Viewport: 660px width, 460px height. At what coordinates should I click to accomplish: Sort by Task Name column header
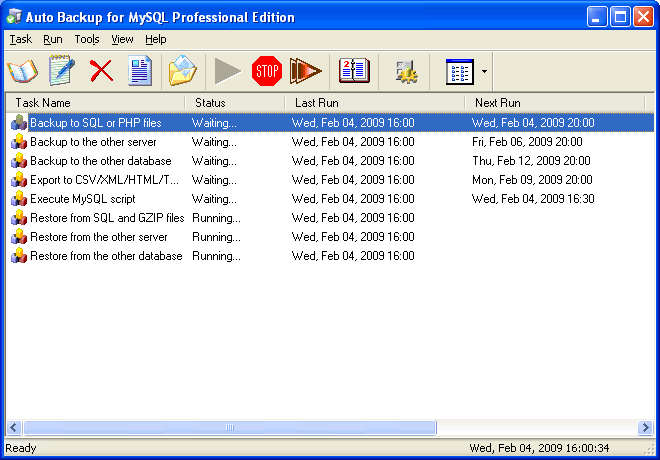pos(96,103)
